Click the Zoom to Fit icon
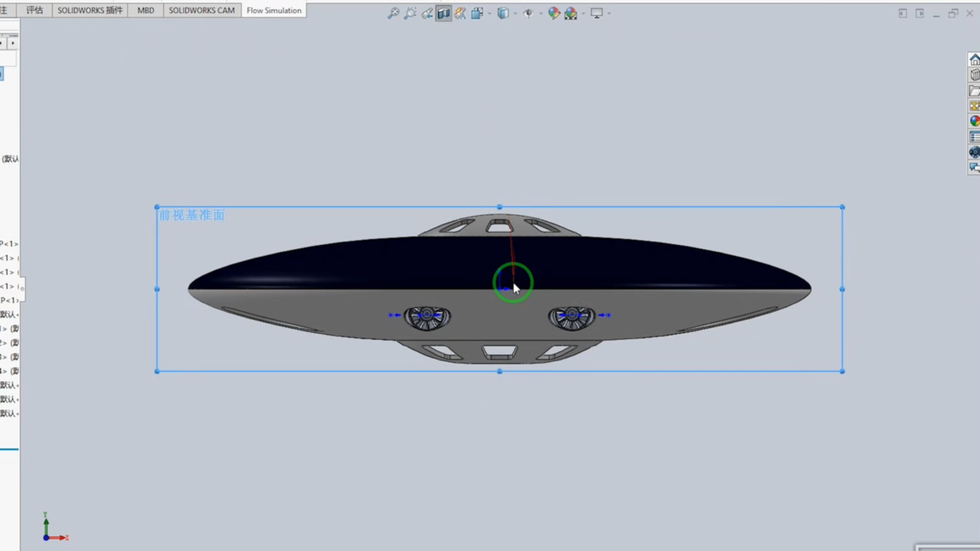This screenshot has height=551, width=980. point(394,13)
